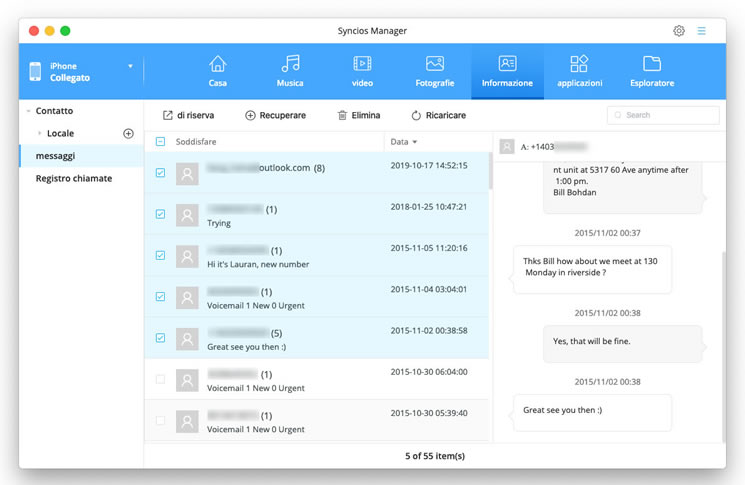Image resolution: width=745 pixels, height=485 pixels.
Task: Click the settings gear icon
Action: [x=679, y=31]
